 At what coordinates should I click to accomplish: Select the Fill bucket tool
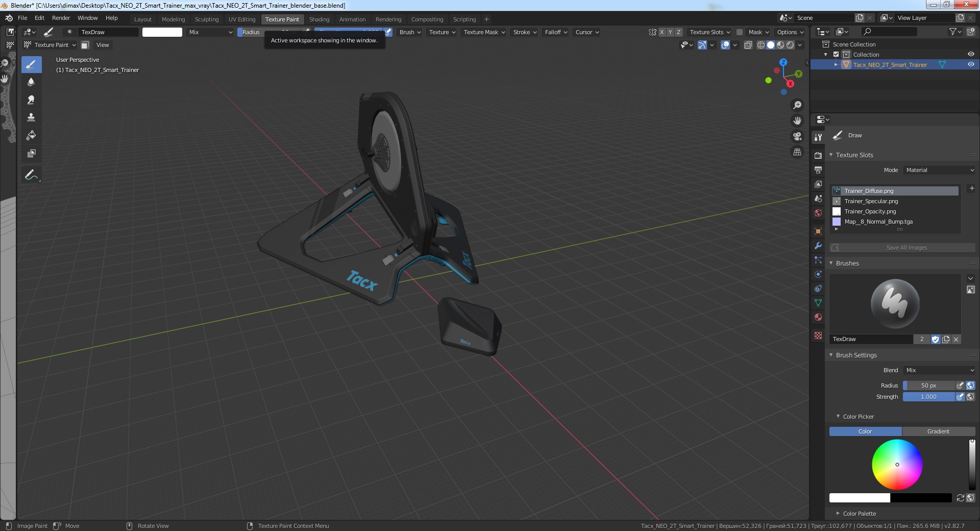coord(31,135)
